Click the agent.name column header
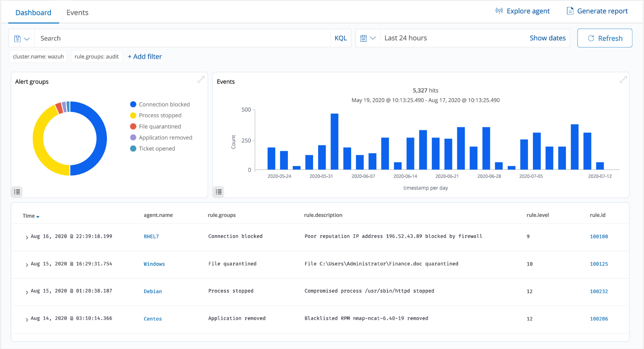This screenshot has width=644, height=349. point(158,215)
